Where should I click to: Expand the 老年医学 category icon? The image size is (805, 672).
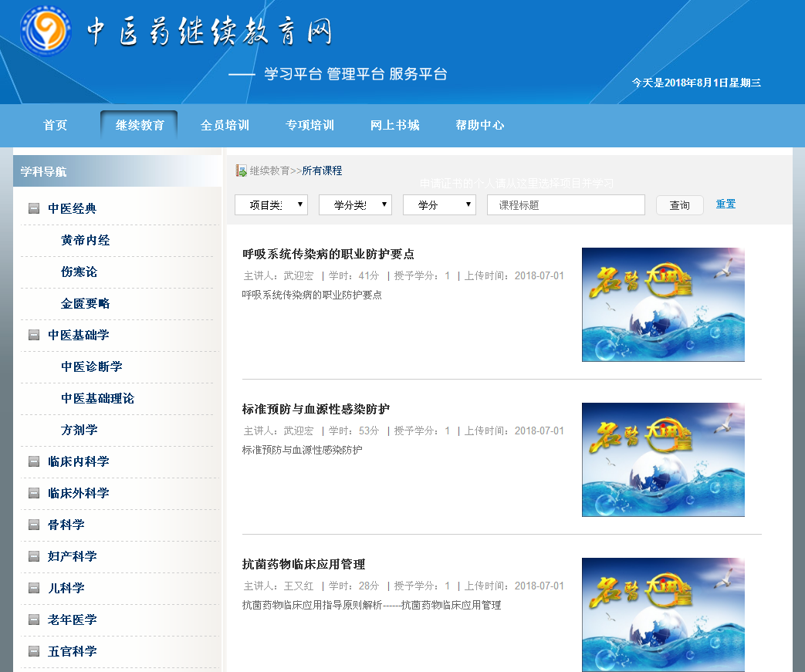[x=34, y=620]
